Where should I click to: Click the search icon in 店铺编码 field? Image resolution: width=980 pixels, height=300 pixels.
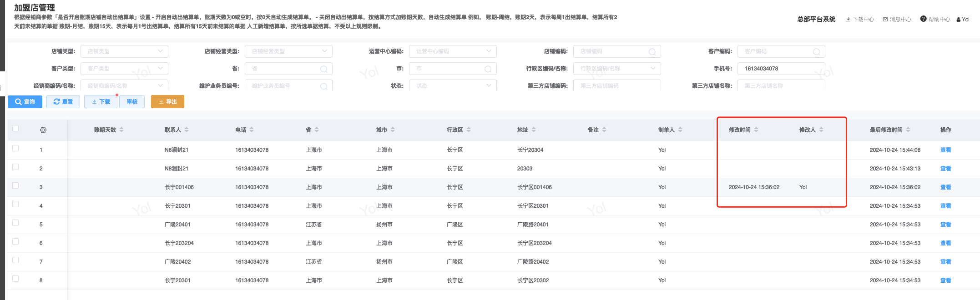click(652, 52)
